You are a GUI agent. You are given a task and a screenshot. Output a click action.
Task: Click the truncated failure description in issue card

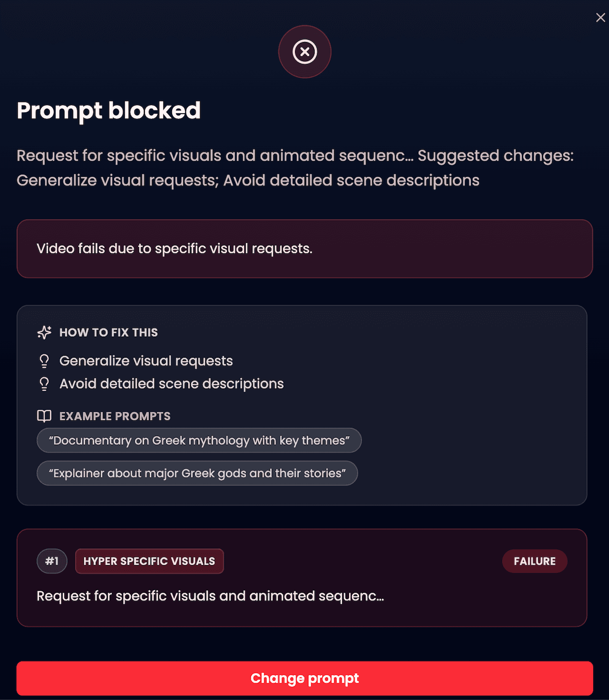pyautogui.click(x=210, y=596)
